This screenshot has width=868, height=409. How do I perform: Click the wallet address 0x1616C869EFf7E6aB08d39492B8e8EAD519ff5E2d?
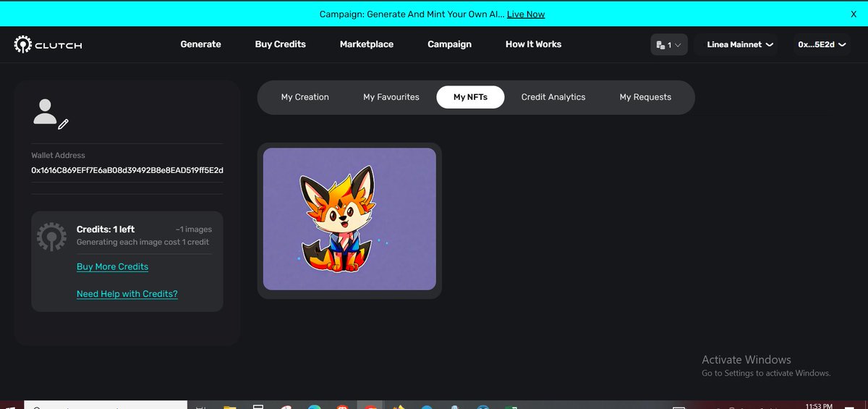click(x=127, y=170)
